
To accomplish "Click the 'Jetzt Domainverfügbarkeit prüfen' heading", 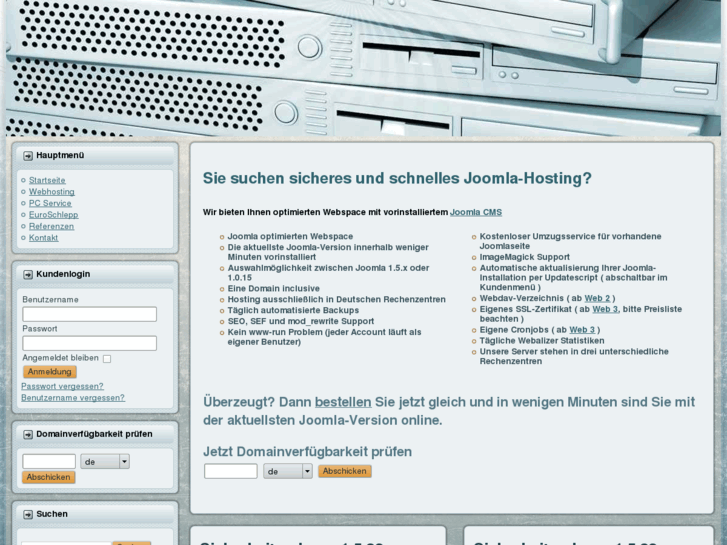I will point(307,452).
